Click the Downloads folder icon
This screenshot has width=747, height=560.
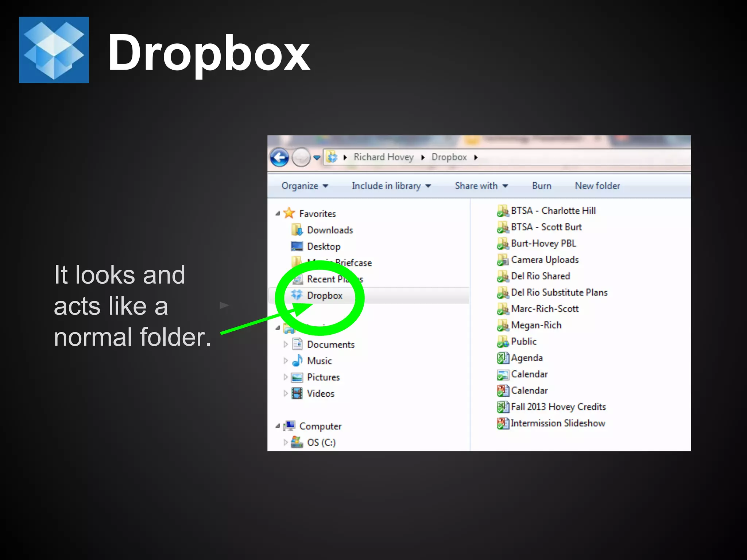click(x=297, y=230)
